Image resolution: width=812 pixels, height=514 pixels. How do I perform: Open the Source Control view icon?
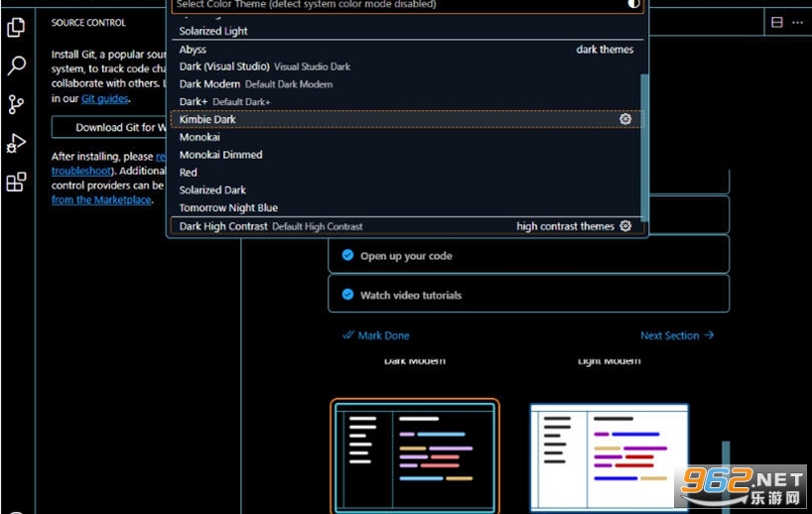tap(16, 104)
